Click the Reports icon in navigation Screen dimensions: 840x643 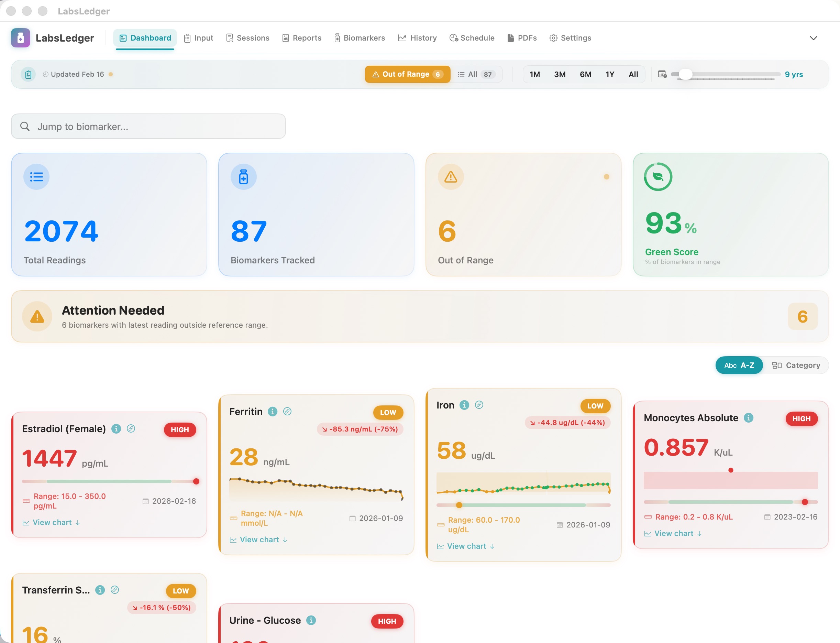coord(285,38)
